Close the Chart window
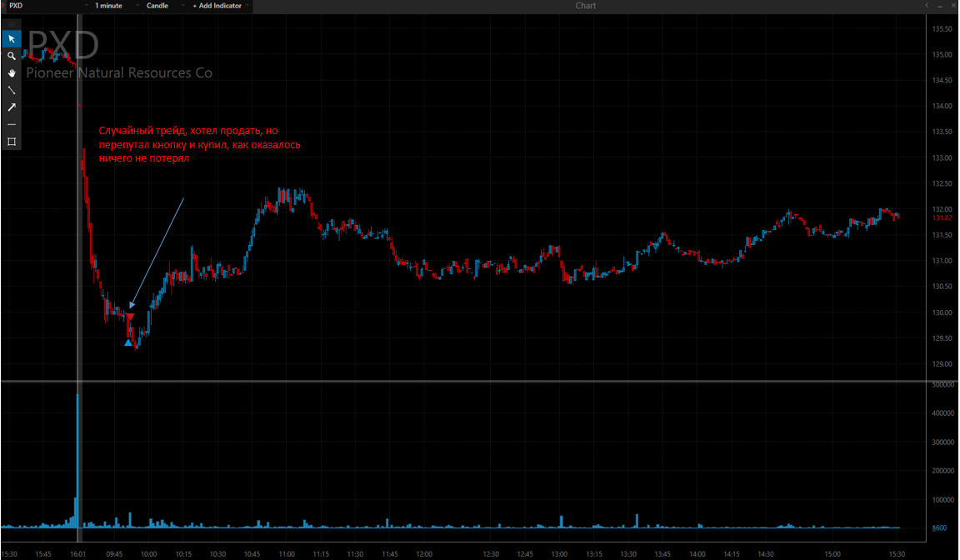Screen dimensions: 960x560 tap(953, 6)
